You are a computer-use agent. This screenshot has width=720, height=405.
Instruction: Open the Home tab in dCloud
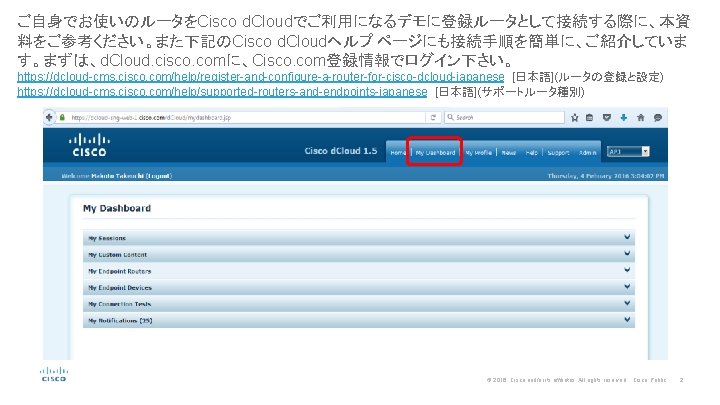click(x=398, y=152)
